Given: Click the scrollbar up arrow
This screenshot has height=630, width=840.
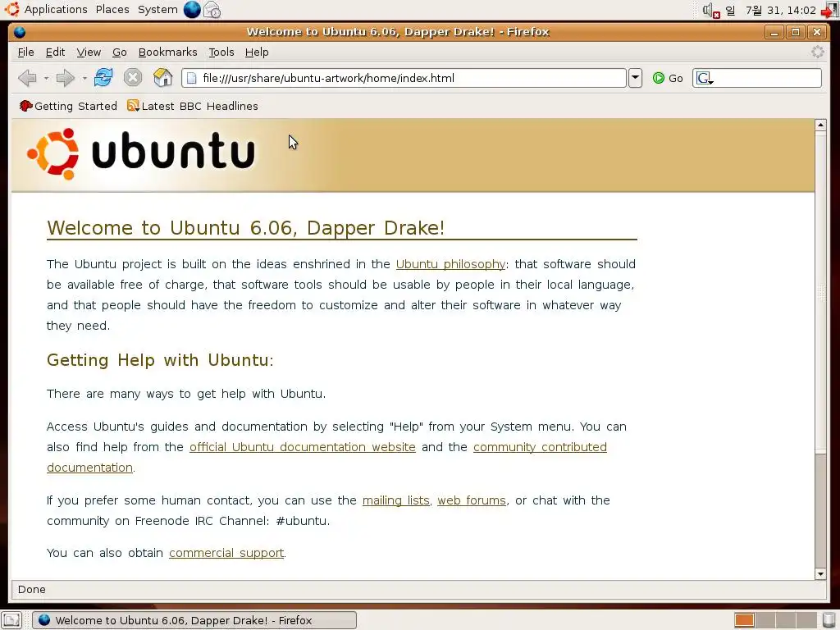Looking at the screenshot, I should pyautogui.click(x=820, y=126).
